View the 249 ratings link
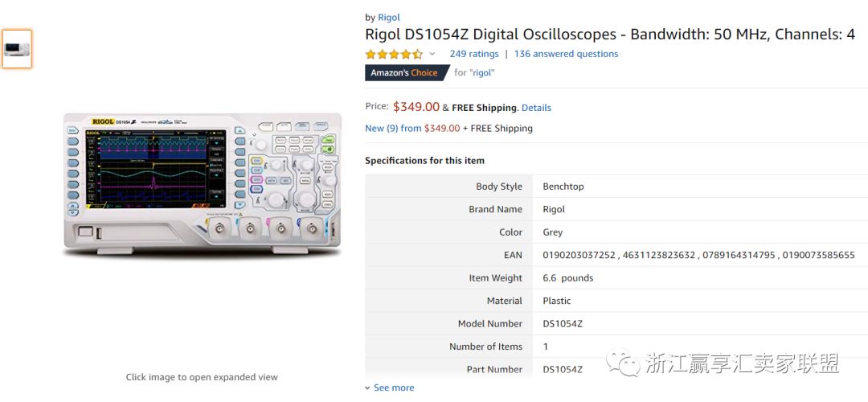 coord(474,54)
